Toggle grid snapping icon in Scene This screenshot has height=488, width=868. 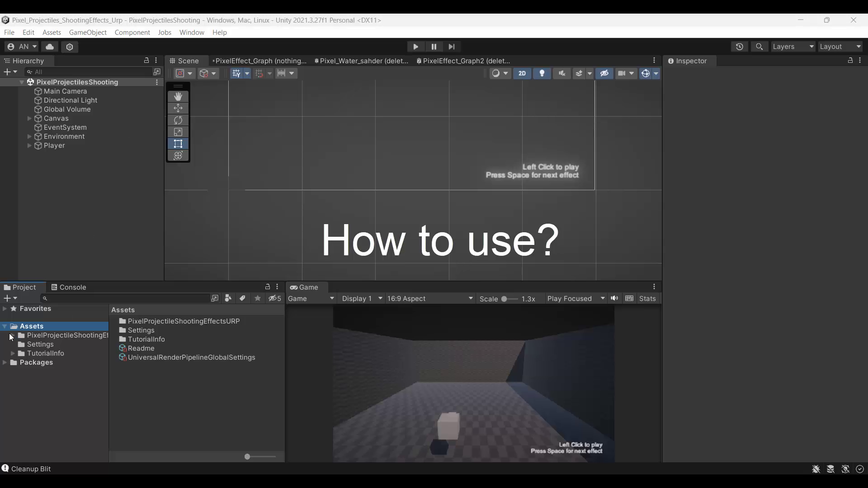[259, 73]
